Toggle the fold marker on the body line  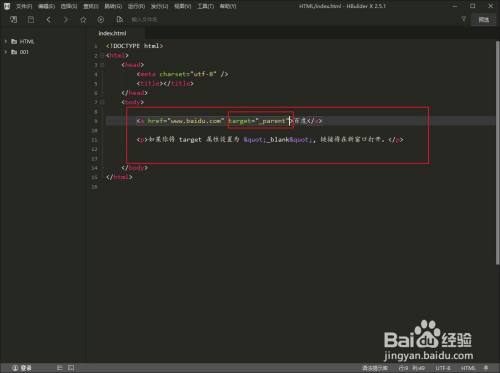tap(102, 102)
